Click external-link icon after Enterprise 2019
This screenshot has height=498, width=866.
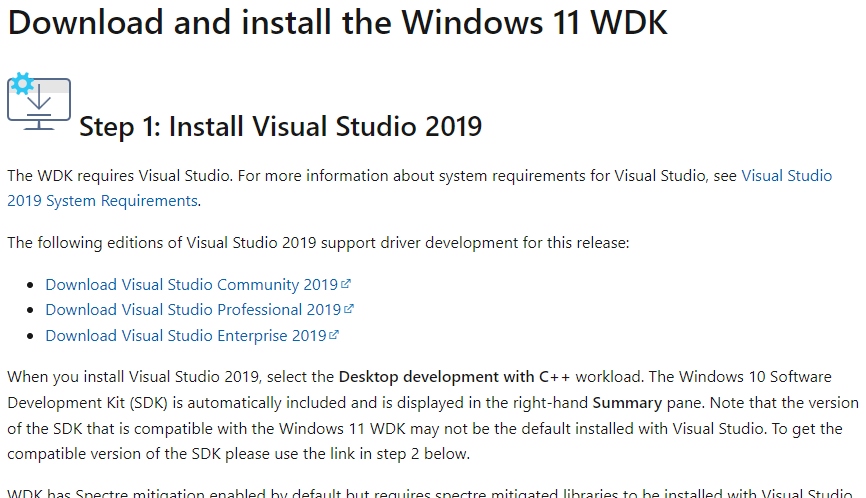coord(334,335)
